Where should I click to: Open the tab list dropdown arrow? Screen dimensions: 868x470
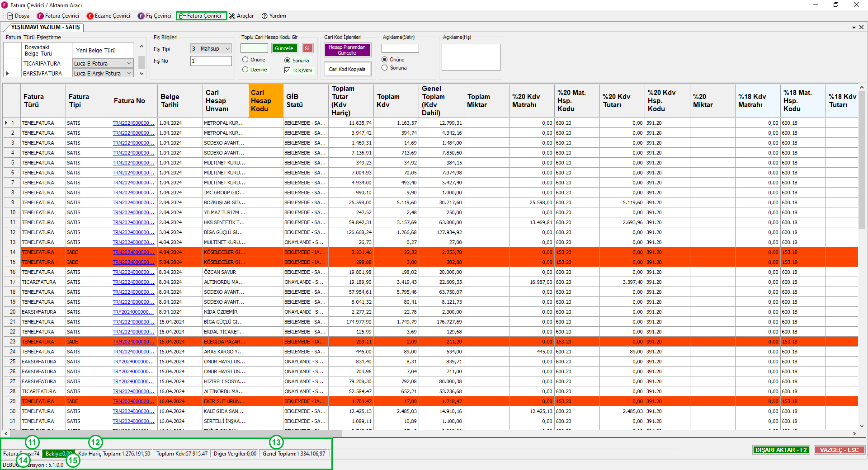pos(854,28)
